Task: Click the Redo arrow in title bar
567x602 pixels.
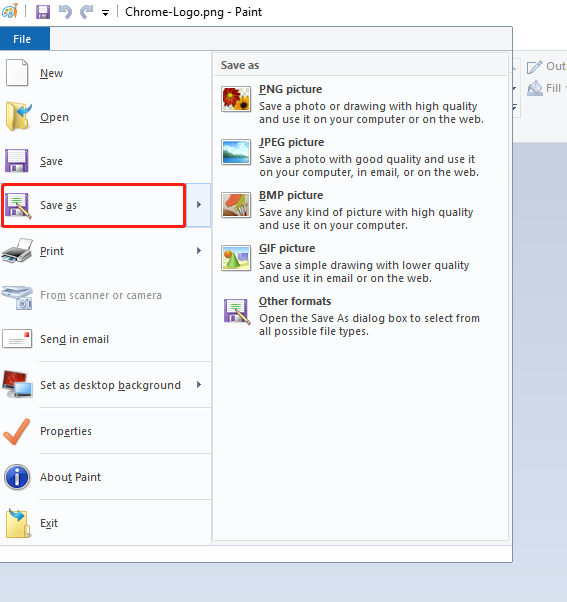Action: click(x=86, y=12)
